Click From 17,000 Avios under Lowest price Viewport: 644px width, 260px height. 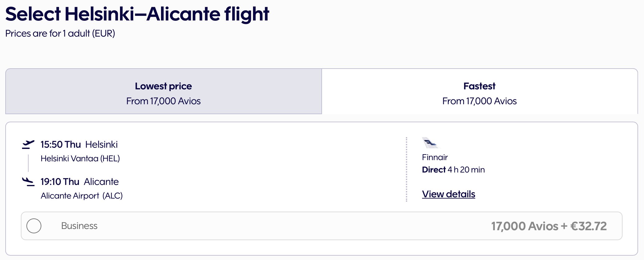[x=163, y=101]
